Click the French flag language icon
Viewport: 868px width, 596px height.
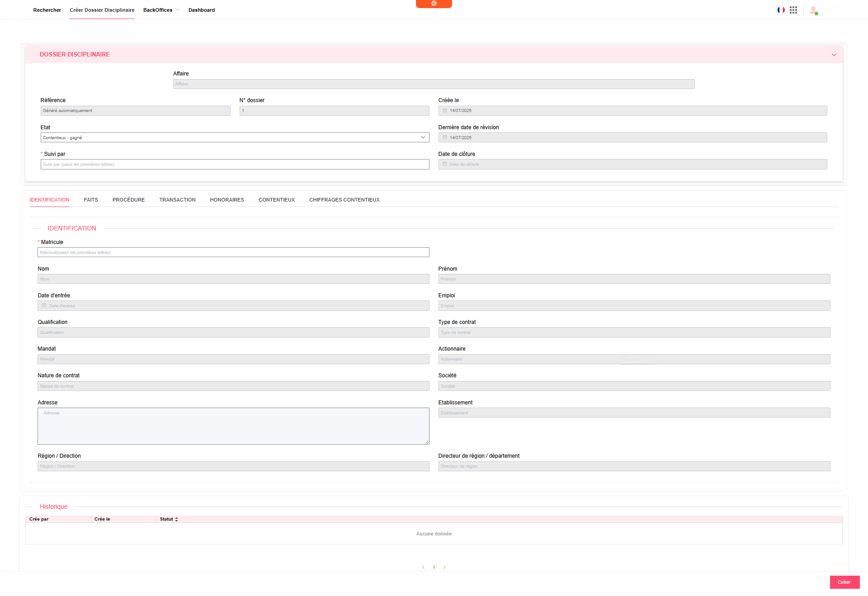point(781,10)
